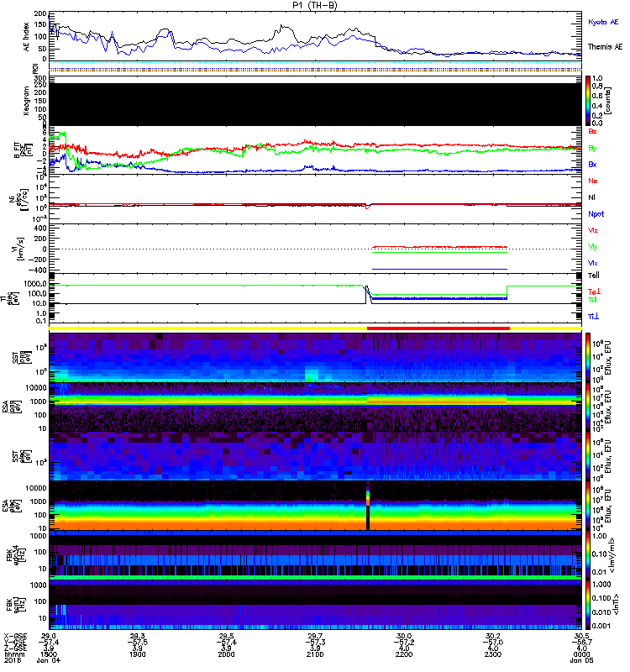Viewport: 630px width, 672px height.
Task: Click the plot title 'P1 (TH-B)'
Action: tap(314, 5)
